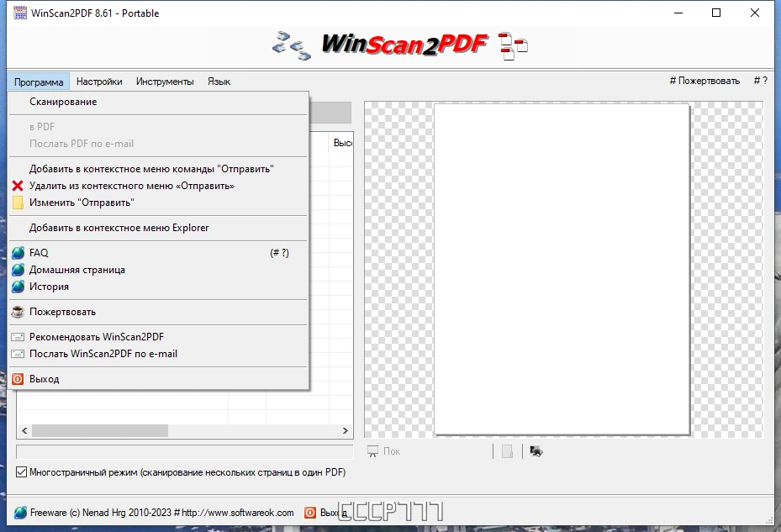Click the # ? help button
Viewport: 781px width, 532px height.
pos(760,81)
